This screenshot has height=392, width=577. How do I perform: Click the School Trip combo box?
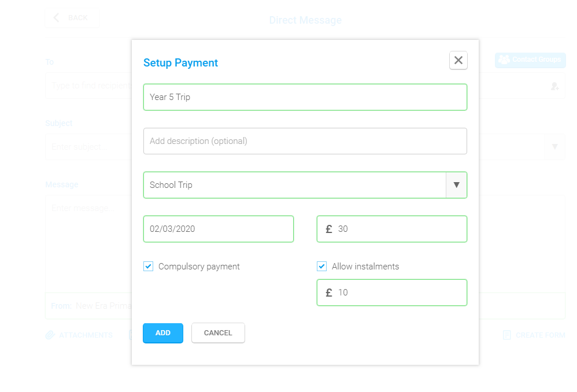coord(305,185)
